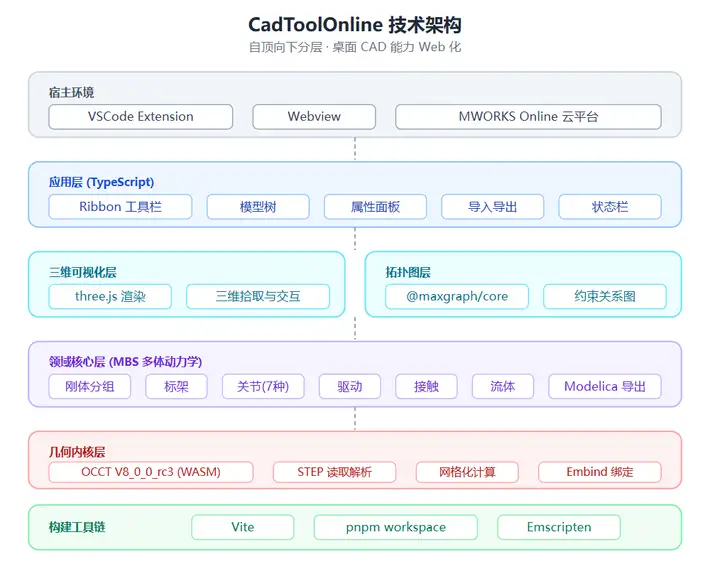Select the 约束关系图 box
Viewport: 720px width, 564px height.
[x=605, y=296]
